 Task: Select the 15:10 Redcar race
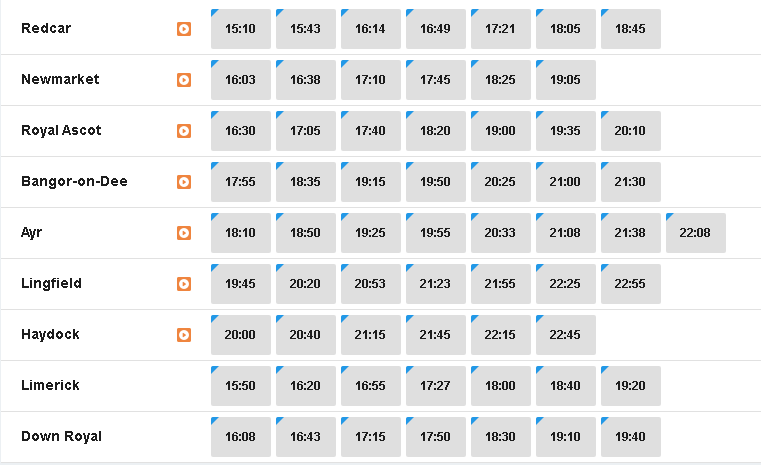tap(241, 29)
